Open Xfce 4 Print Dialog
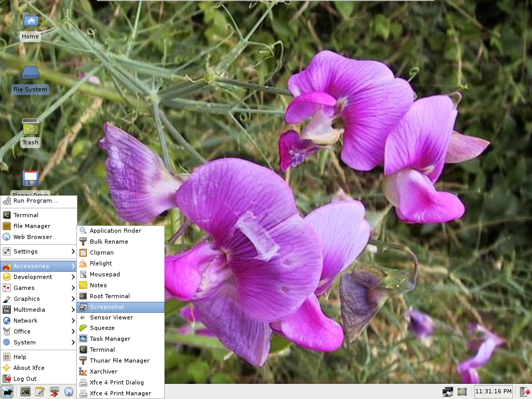Image resolution: width=532 pixels, height=399 pixels. [121, 382]
